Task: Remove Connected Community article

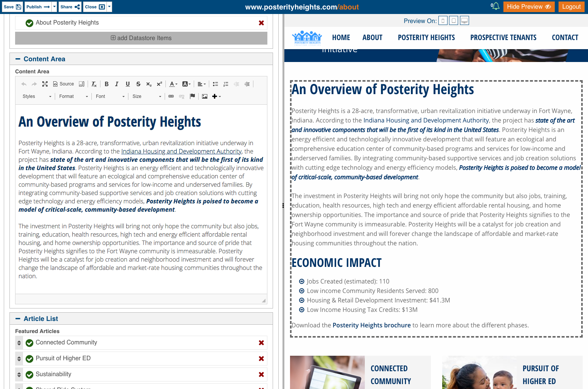Action: (x=261, y=343)
